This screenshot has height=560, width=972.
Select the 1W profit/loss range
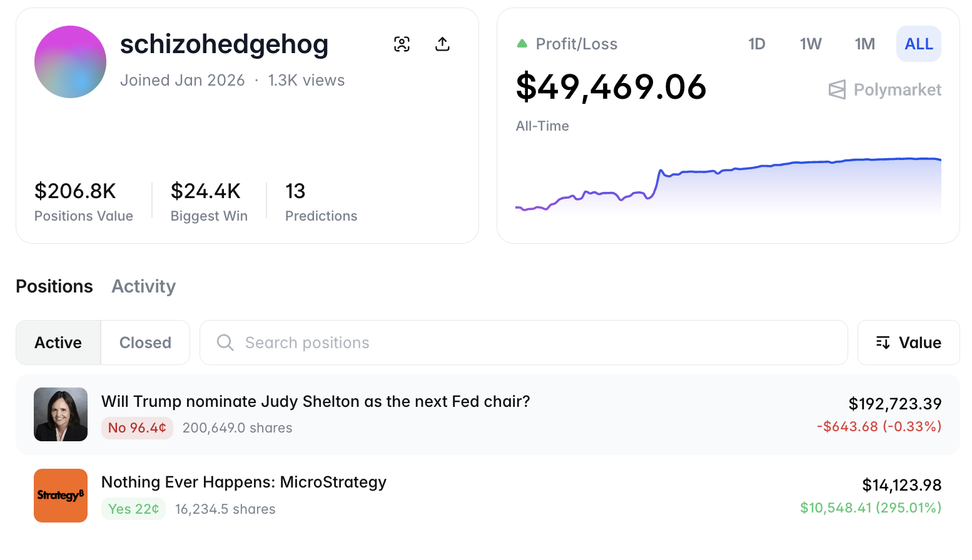click(x=810, y=44)
